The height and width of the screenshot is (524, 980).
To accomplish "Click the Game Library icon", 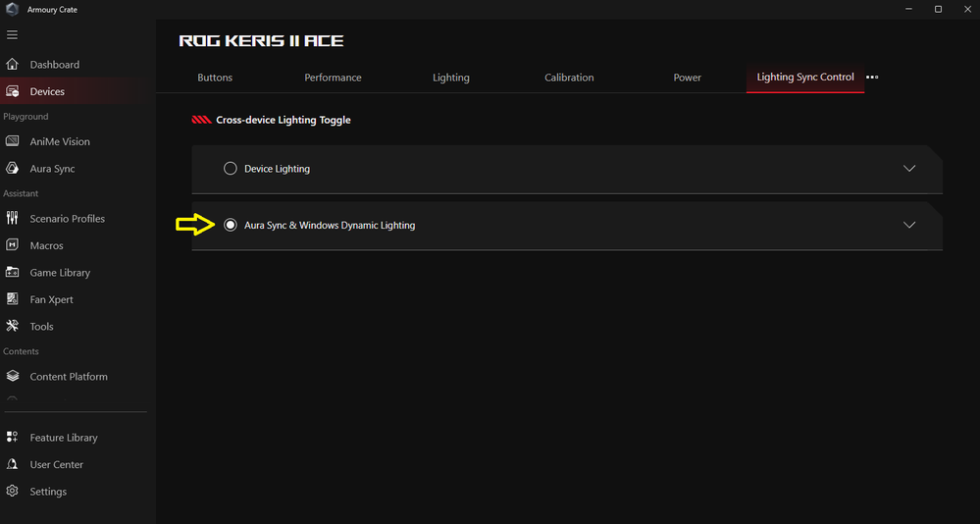I will click(x=12, y=272).
